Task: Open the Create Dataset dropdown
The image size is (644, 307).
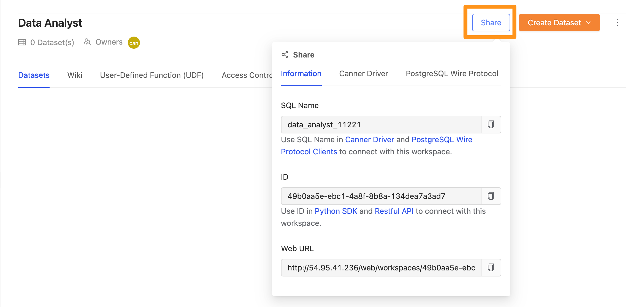Action: [x=559, y=23]
